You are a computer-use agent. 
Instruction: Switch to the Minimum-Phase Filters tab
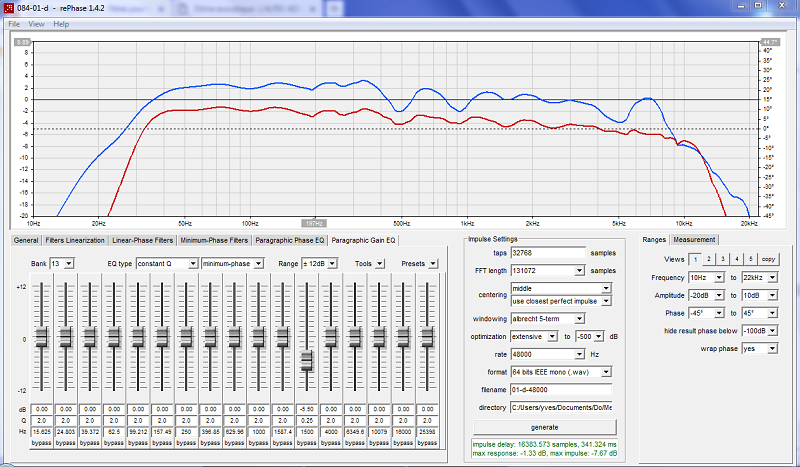click(214, 240)
